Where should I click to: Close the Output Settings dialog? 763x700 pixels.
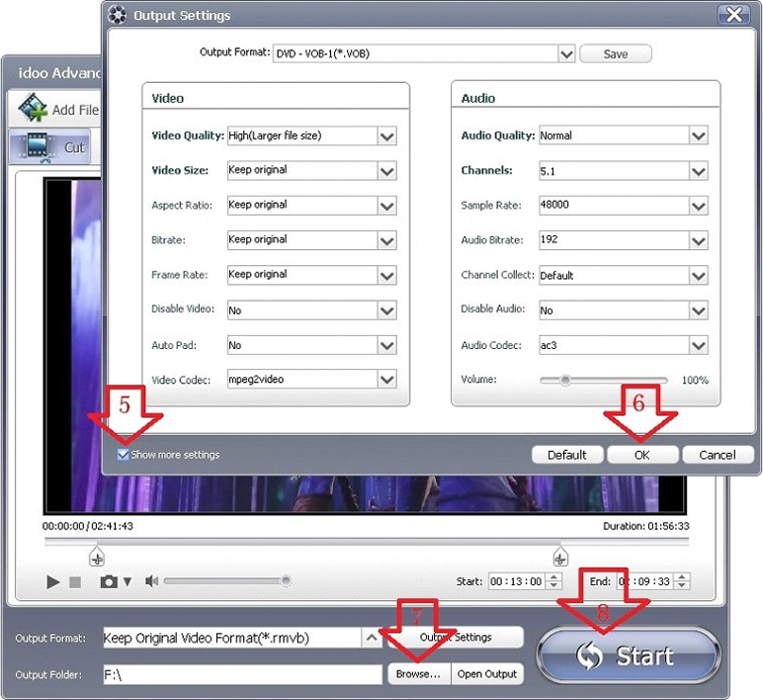(733, 15)
